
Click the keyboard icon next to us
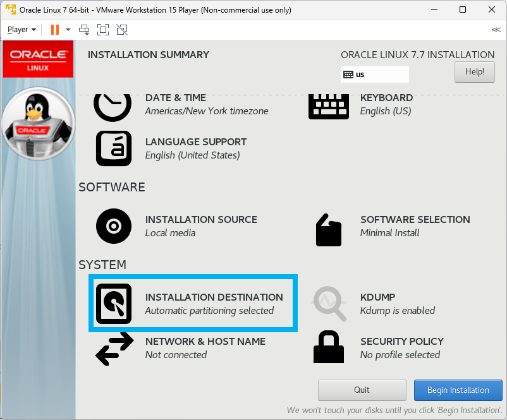[x=348, y=75]
